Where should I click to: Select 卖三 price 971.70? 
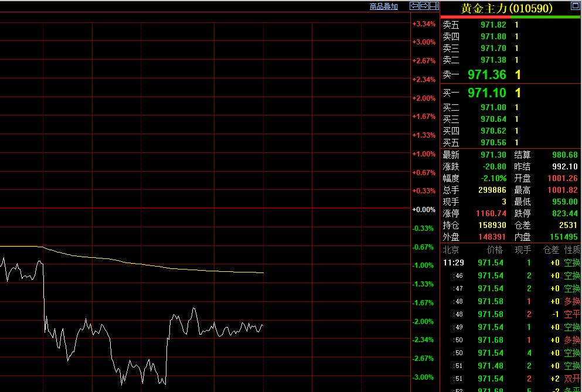[x=493, y=48]
